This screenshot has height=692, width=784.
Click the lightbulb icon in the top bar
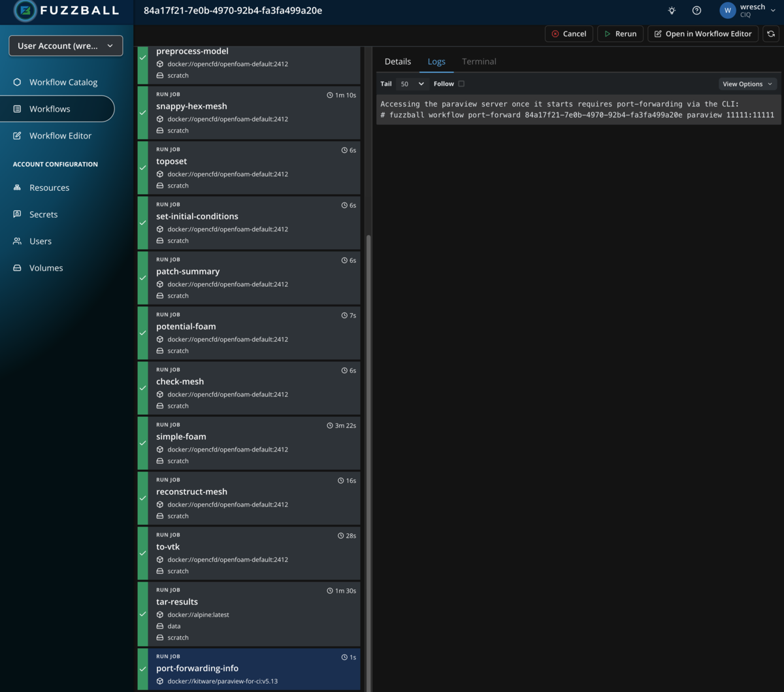[x=671, y=10]
